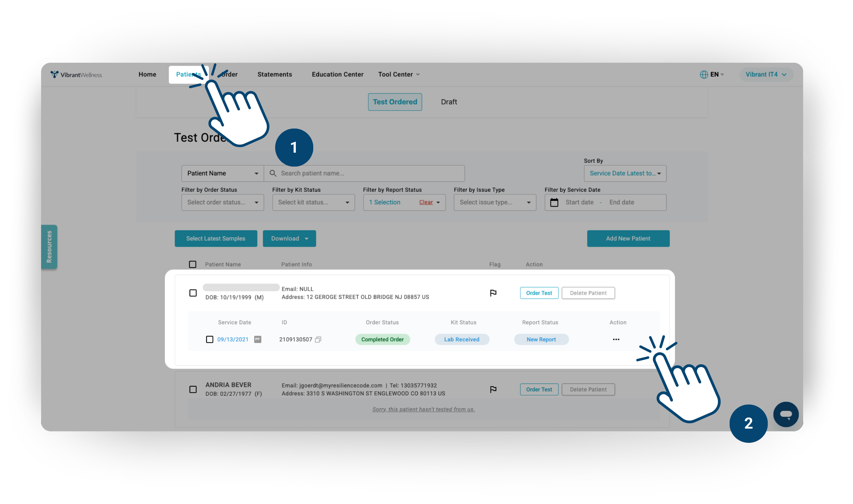Image resolution: width=853 pixels, height=504 pixels.
Task: Clear the report status filter selection
Action: click(x=426, y=202)
